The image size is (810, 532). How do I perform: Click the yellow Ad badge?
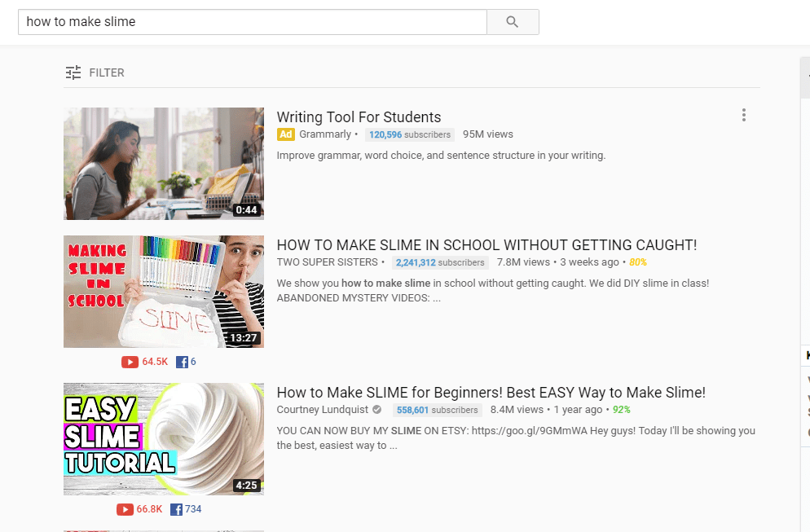[286, 134]
